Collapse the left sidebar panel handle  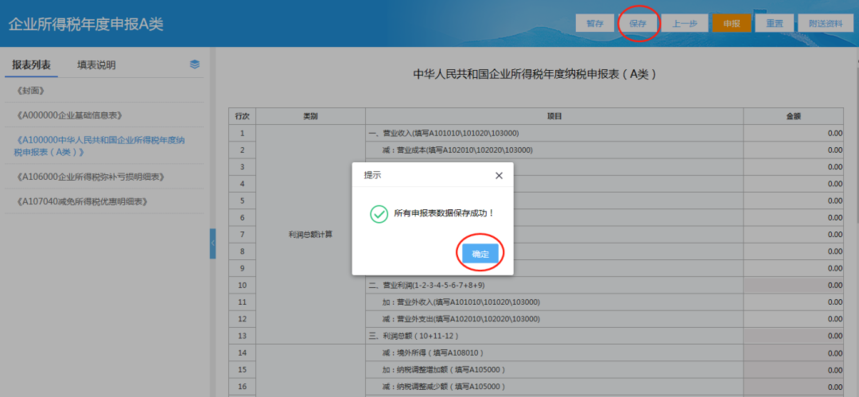coord(213,244)
